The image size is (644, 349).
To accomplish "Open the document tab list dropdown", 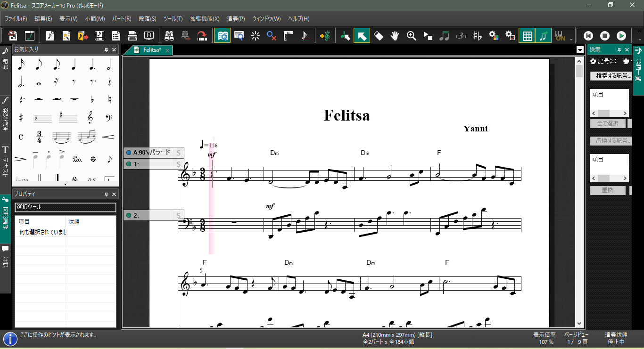I will [580, 50].
